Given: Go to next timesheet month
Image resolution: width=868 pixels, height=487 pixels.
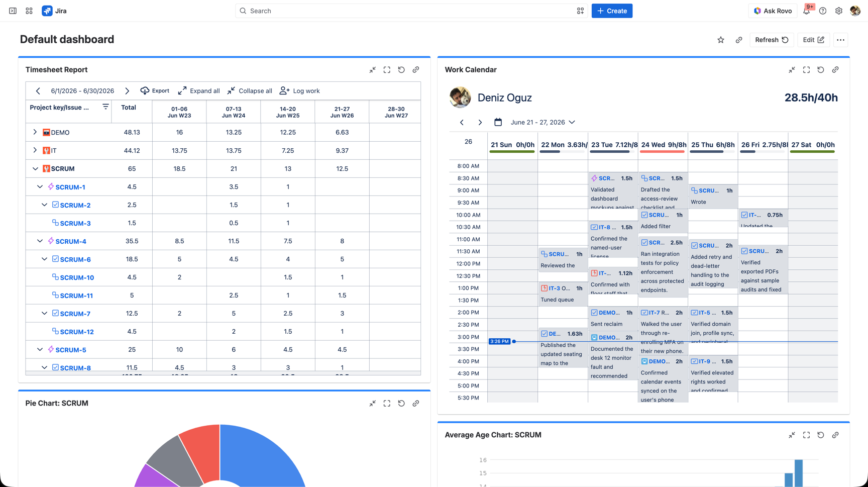Looking at the screenshot, I should pyautogui.click(x=127, y=91).
